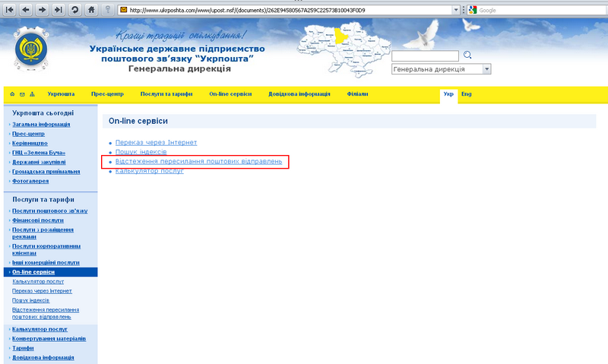Open Відстеження пересилання поштових відправлень main link
This screenshot has width=608, height=364.
[199, 161]
